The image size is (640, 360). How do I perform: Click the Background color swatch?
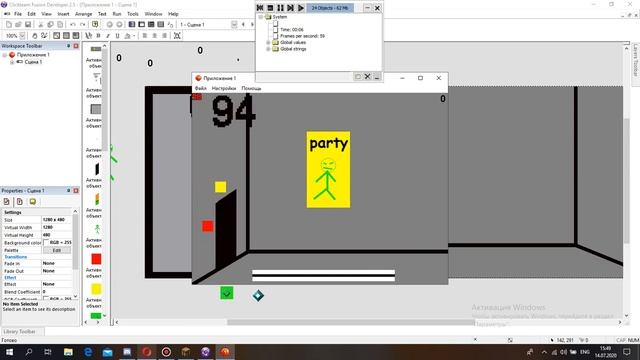[46, 243]
